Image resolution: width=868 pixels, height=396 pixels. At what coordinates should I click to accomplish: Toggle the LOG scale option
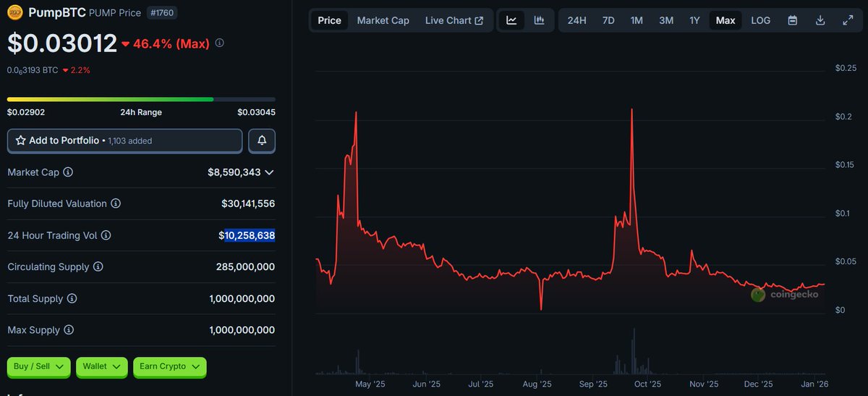point(761,20)
